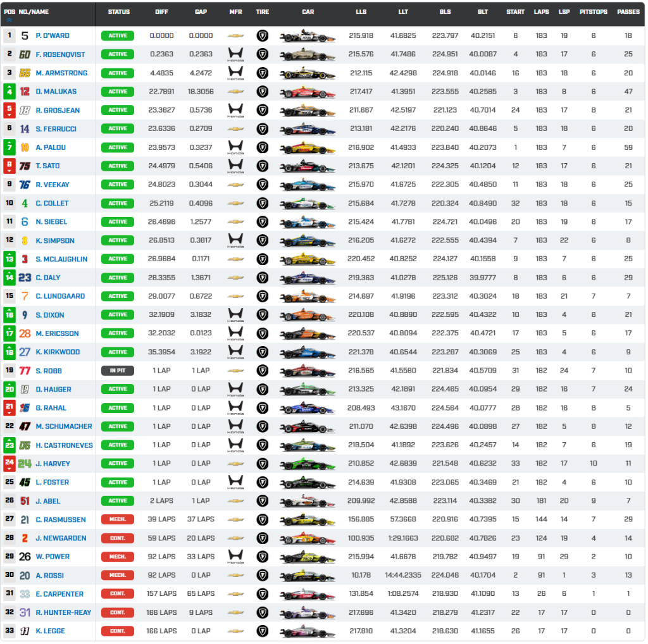Click car number 18 icon for R. Grosjean
The image size is (648, 644).
[25, 110]
